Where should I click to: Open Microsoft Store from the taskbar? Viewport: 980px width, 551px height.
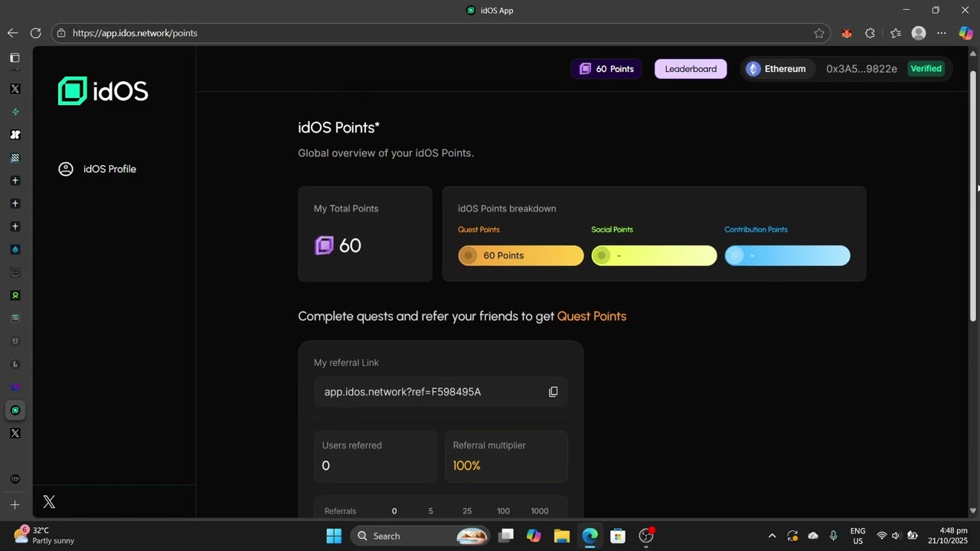pos(618,536)
